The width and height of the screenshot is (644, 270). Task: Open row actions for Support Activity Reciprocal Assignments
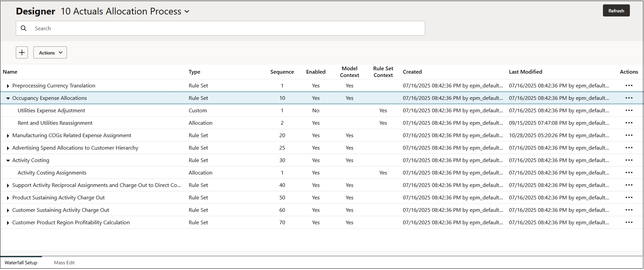pos(629,185)
